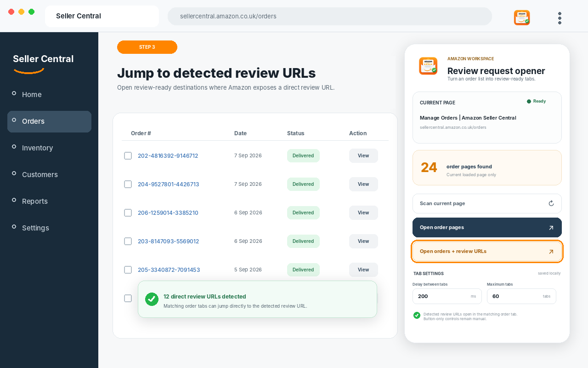Click the Review request opener extension icon in toolbar

click(522, 17)
